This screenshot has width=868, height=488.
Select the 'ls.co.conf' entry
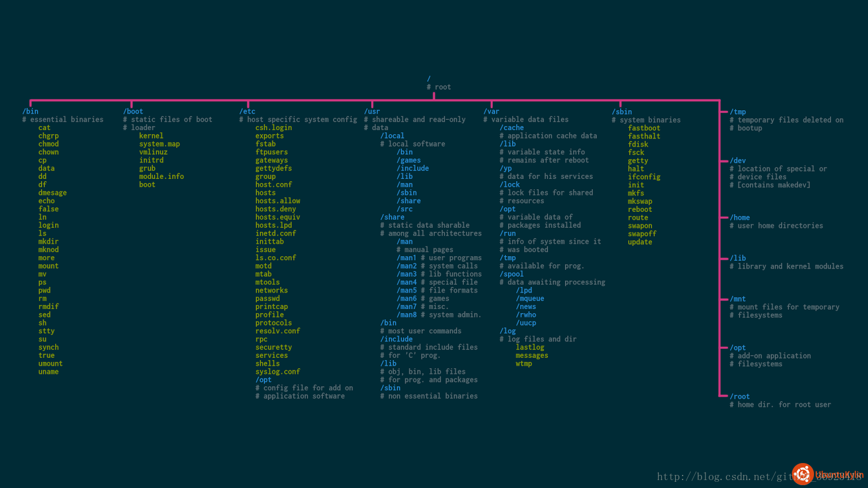[276, 258]
